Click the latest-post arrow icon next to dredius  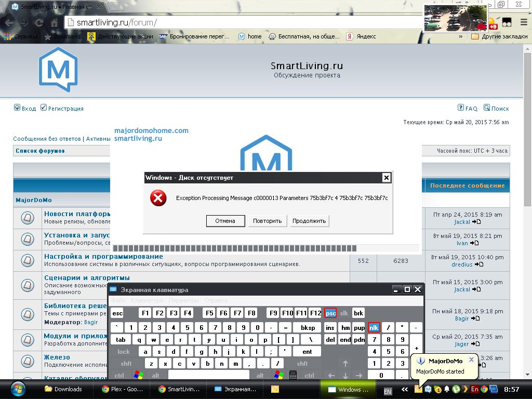coord(478,264)
